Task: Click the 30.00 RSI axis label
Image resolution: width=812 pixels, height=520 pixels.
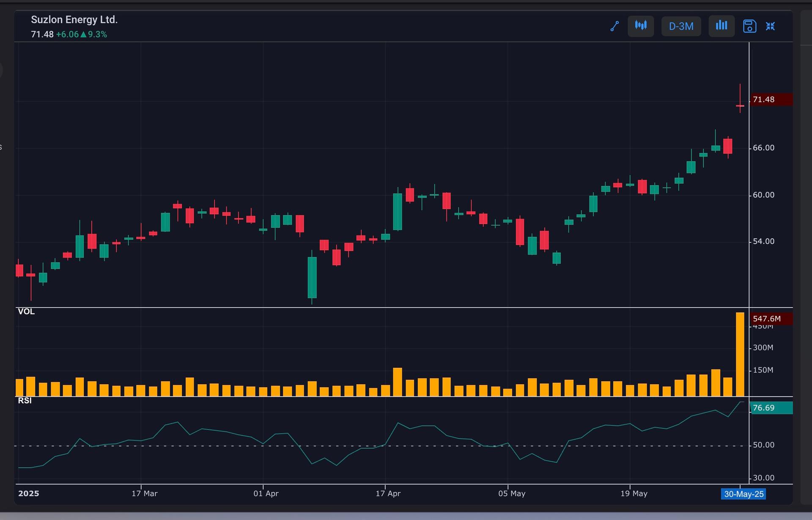Action: coord(764,478)
